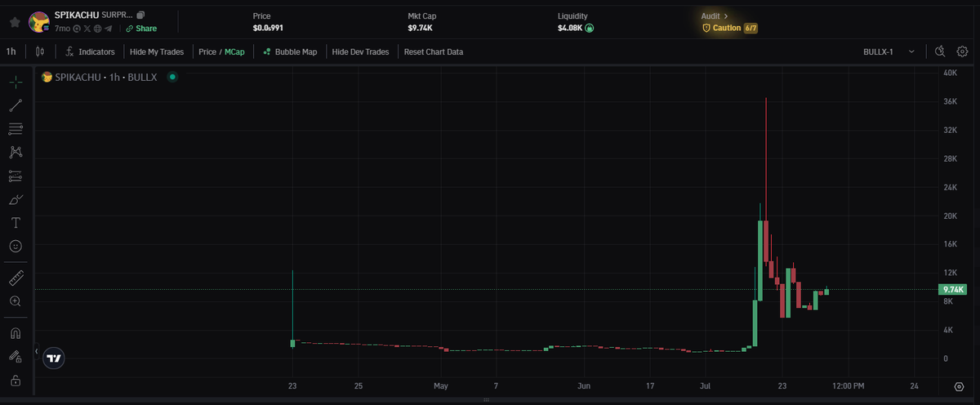Switch chart to MCap view
Screen dimensions: 980x405
point(233,51)
